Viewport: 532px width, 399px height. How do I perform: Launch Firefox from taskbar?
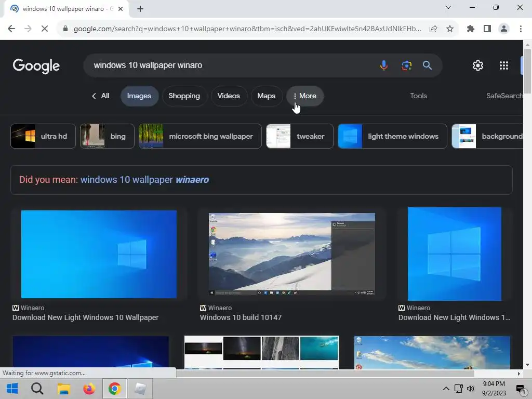(x=89, y=389)
